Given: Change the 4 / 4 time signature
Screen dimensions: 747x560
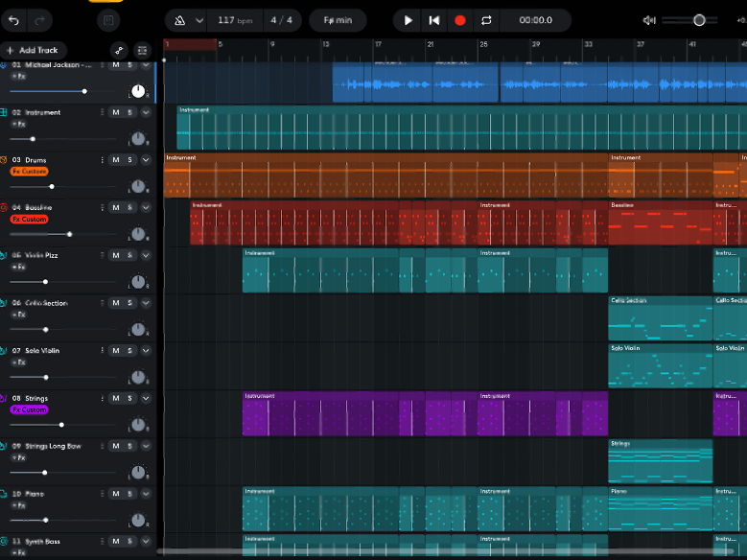Looking at the screenshot, I should [281, 20].
